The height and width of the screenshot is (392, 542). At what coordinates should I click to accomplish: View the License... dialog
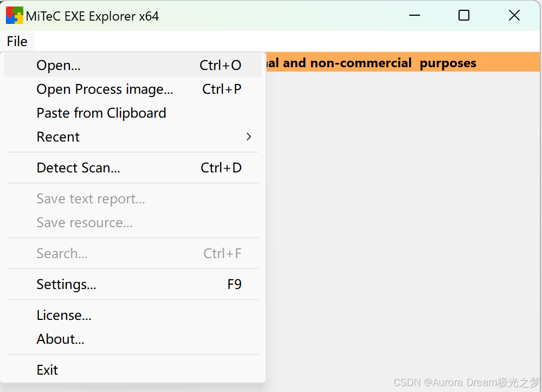133,315
